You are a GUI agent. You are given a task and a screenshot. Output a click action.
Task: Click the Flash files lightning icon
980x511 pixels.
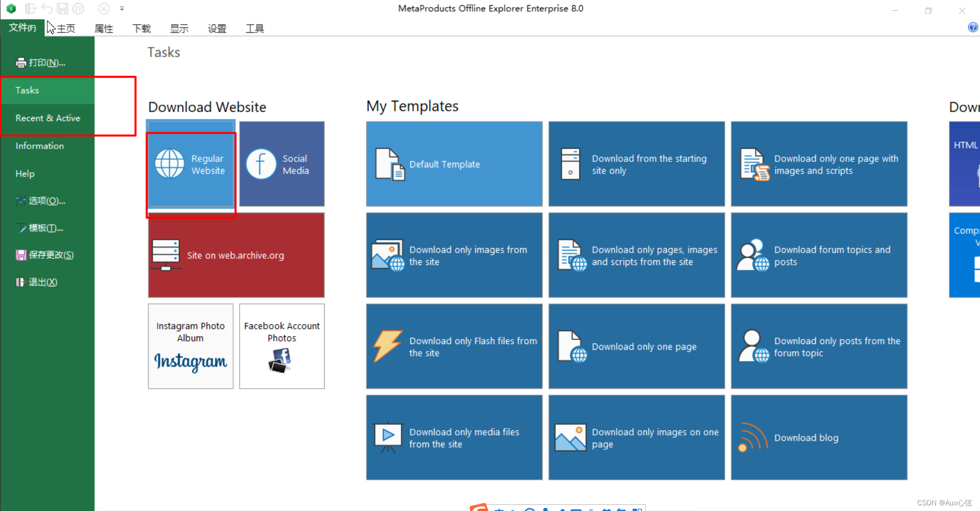(x=388, y=346)
